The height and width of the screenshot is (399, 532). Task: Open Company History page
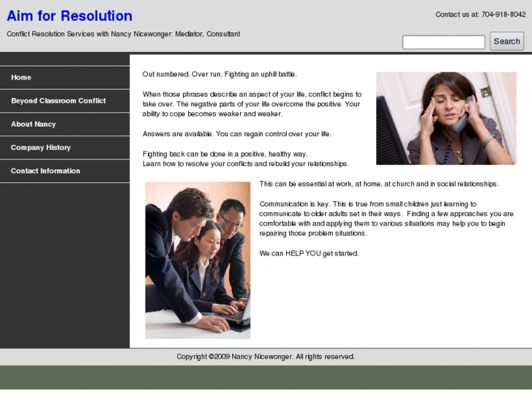64,148
